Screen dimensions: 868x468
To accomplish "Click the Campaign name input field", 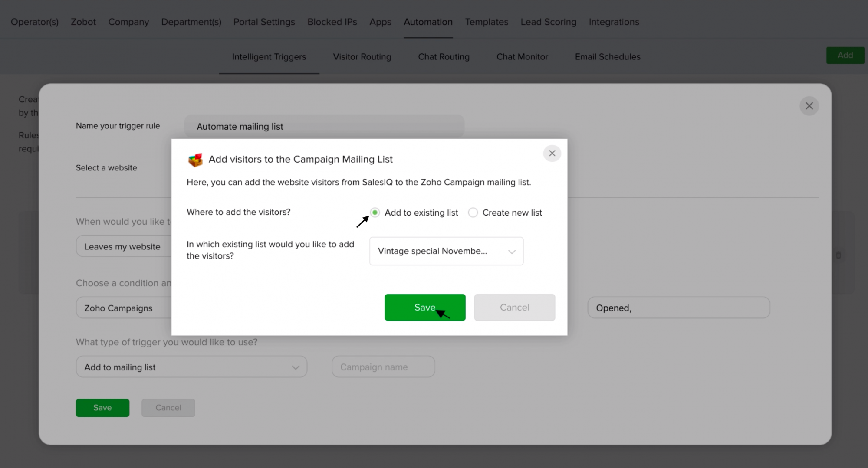I will point(383,367).
